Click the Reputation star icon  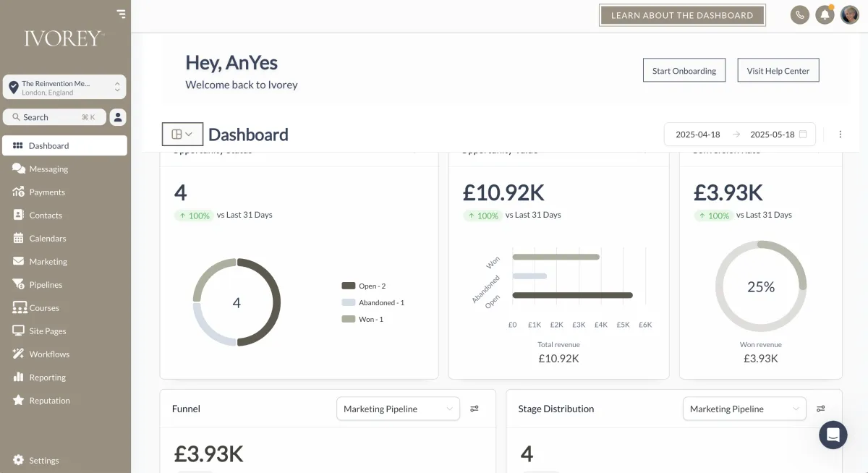[x=18, y=400]
